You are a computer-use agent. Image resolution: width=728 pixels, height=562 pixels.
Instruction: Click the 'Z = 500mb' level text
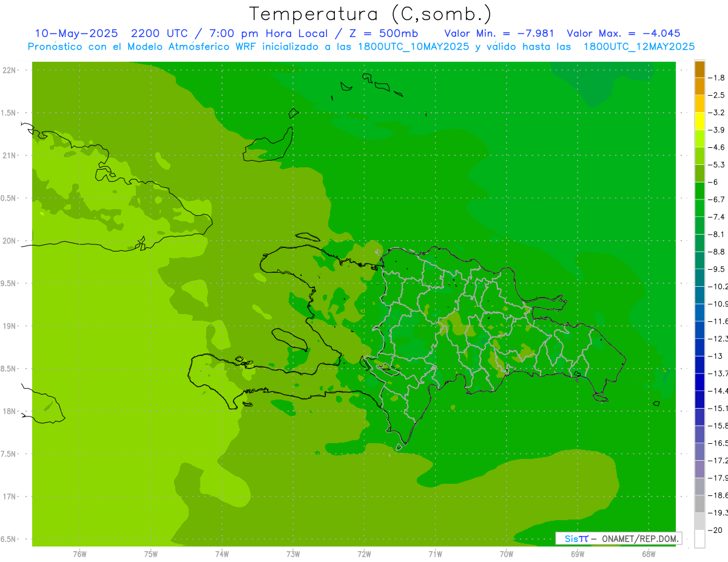click(383, 33)
